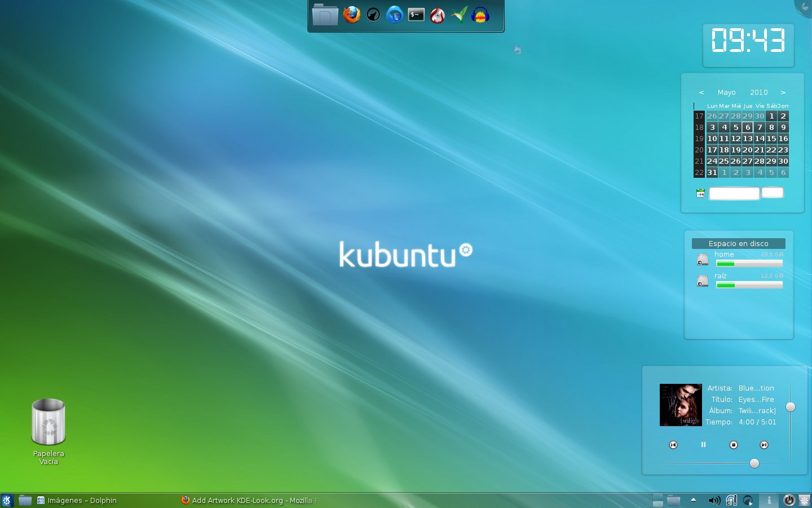Open the volume speaker icon in tray
The width and height of the screenshot is (812, 508).
point(714,500)
